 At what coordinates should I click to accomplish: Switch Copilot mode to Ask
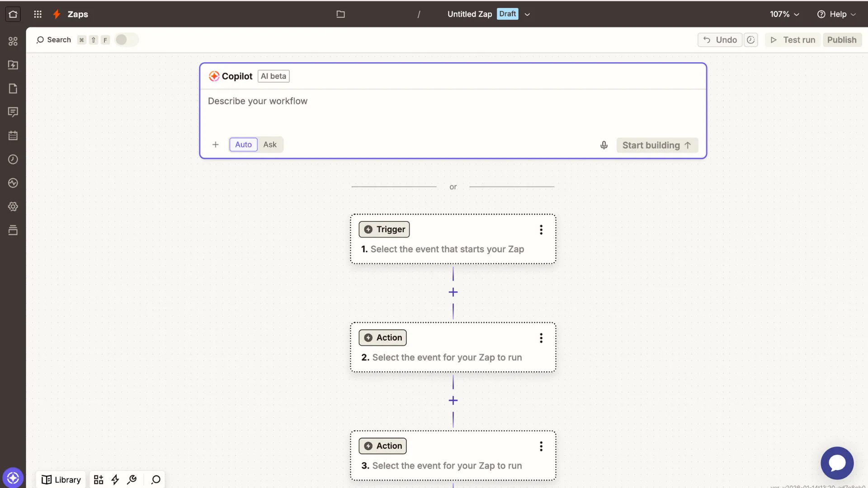click(269, 145)
